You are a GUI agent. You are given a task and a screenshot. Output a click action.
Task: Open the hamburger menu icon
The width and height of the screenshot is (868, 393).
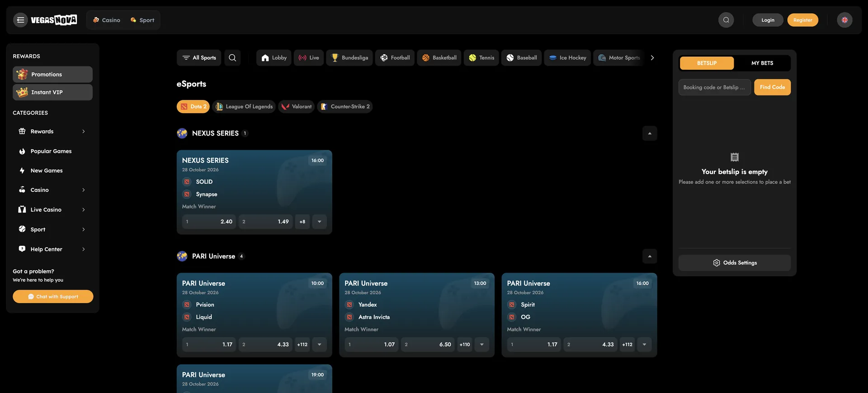coord(20,20)
